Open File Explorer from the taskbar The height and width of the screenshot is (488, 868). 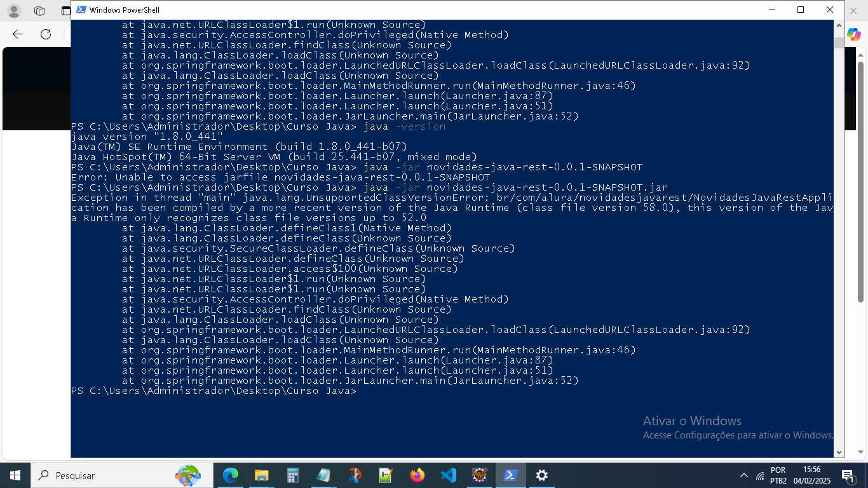(x=262, y=475)
